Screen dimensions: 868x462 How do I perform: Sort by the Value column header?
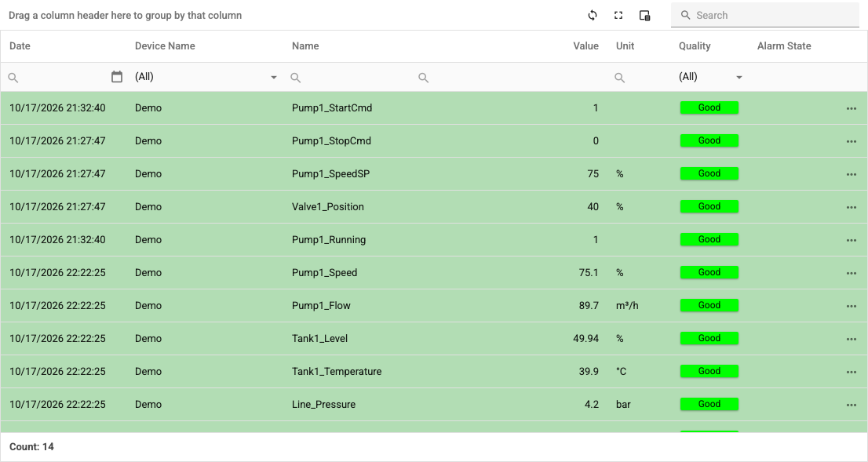pyautogui.click(x=585, y=46)
